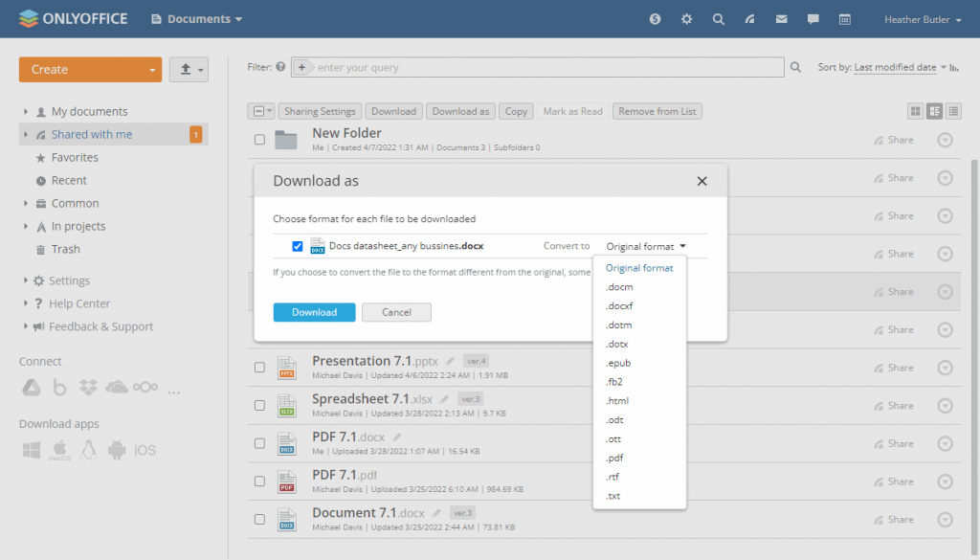Open the Sort by Last modified date dropdown
The image size is (980, 560).
(898, 68)
